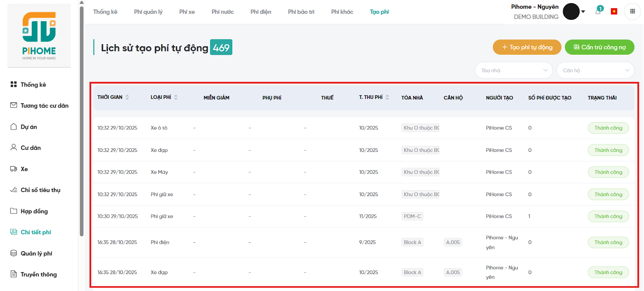Expand the Căn hộ dropdown filter
644x291 pixels.
(595, 70)
